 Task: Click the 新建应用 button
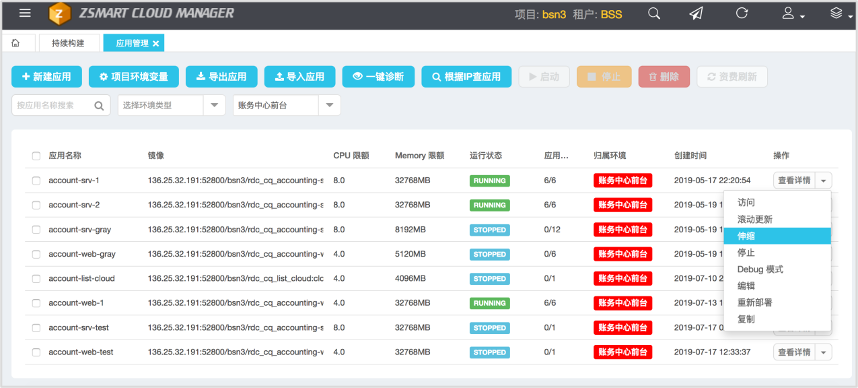47,77
